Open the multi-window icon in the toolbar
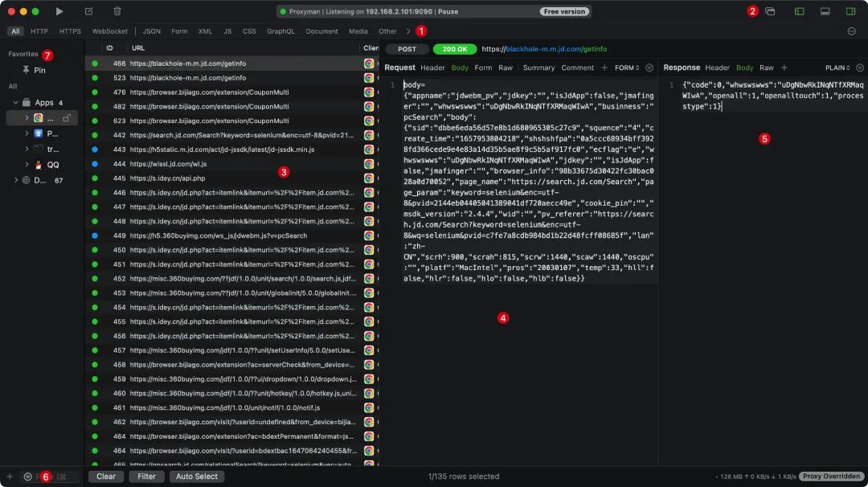Image resolution: width=868 pixels, height=487 pixels. (770, 11)
